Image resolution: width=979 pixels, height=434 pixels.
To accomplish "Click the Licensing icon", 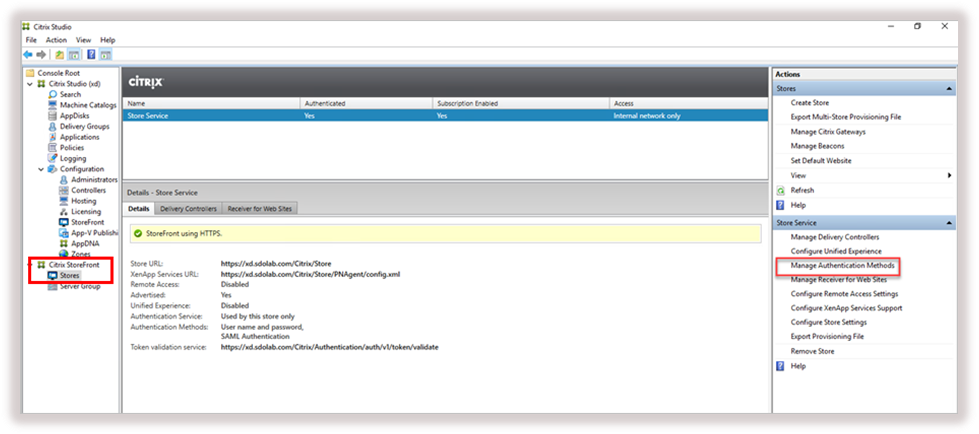I will 64,212.
